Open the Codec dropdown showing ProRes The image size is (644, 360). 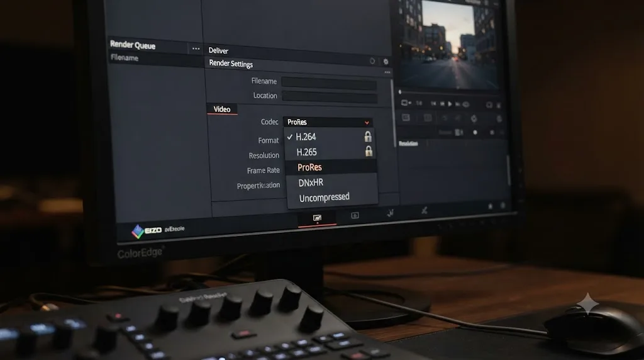[328, 122]
